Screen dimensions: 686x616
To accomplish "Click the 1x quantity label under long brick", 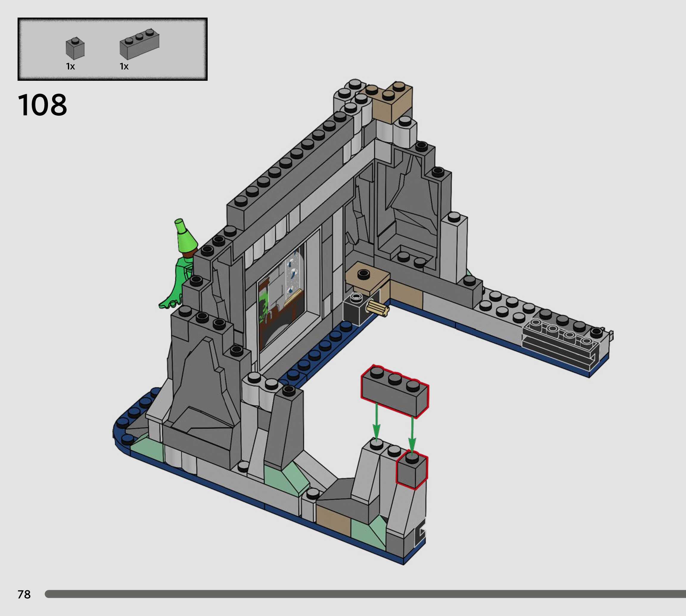I will coord(124,67).
